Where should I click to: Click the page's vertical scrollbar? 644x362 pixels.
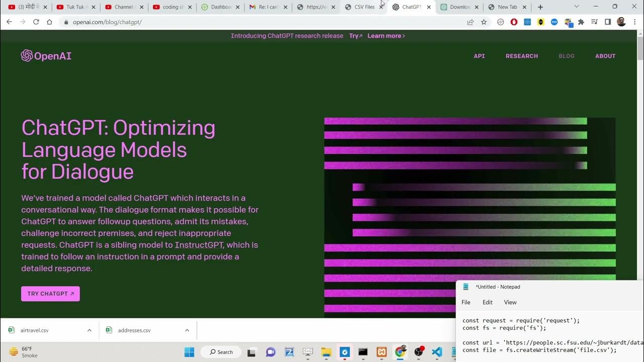[x=640, y=151]
